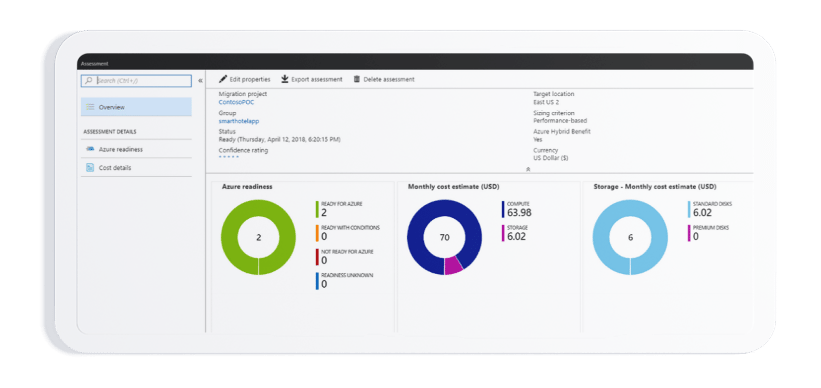Click the blue Readiness unknown swatch
This screenshot has width=821, height=388.
317,281
